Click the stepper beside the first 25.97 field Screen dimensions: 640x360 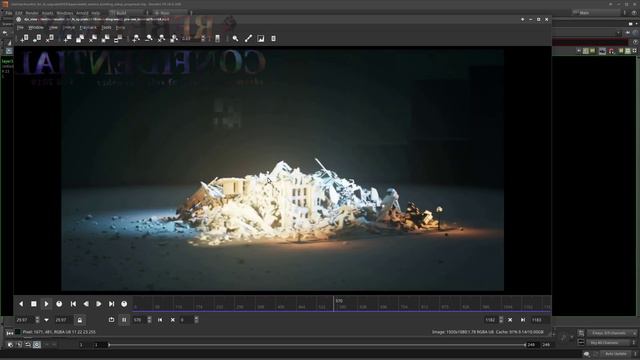37,320
